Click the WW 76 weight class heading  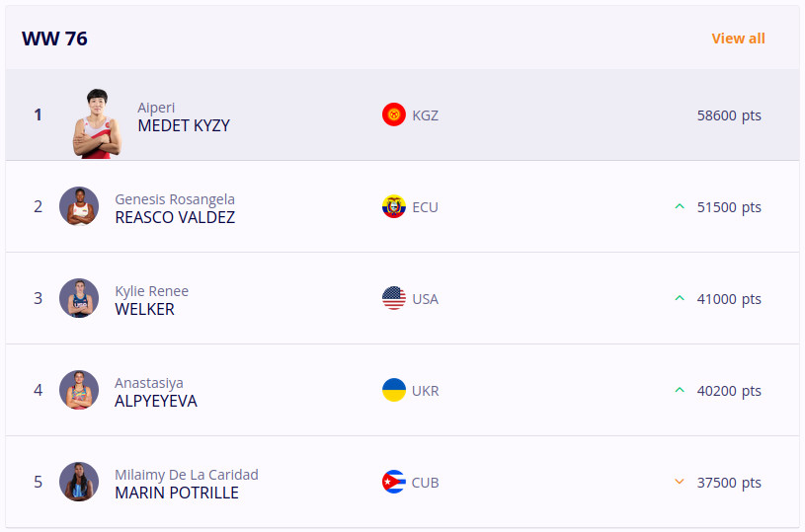coord(54,38)
